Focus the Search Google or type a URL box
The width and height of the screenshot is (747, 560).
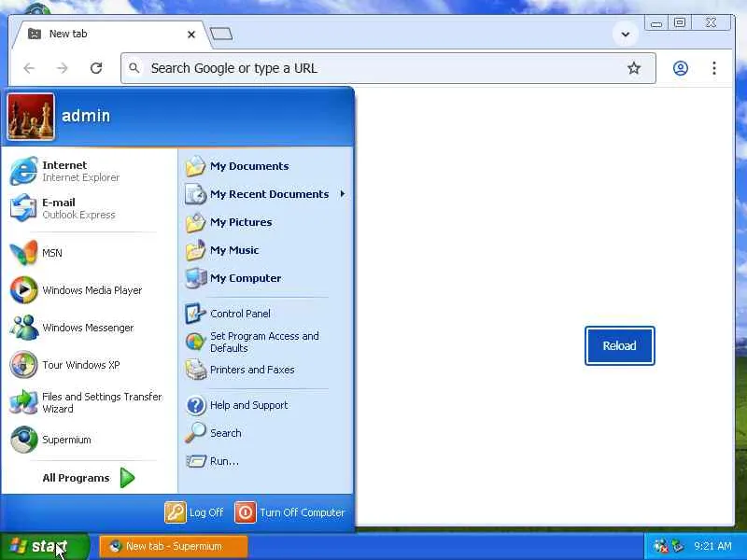[x=388, y=68]
